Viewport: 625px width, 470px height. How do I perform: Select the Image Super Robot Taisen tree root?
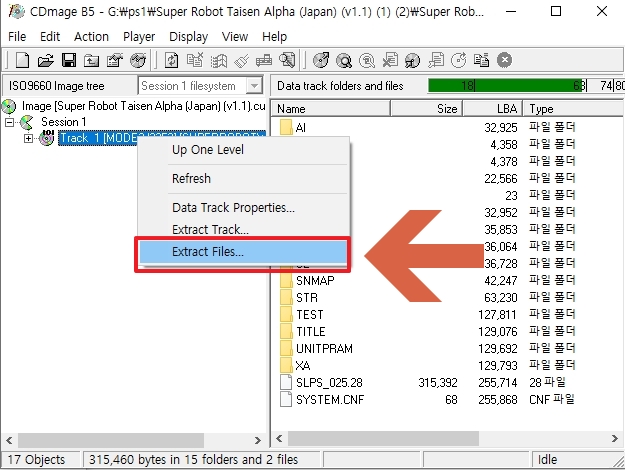point(143,106)
